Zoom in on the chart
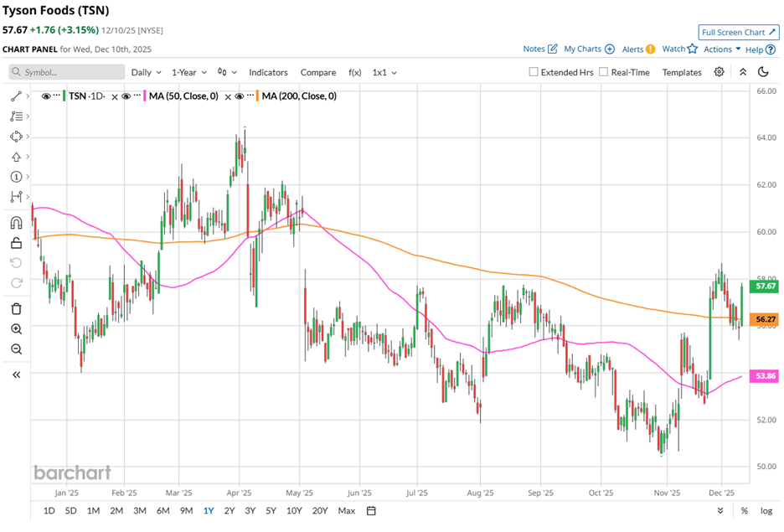The image size is (784, 532). pyautogui.click(x=16, y=328)
